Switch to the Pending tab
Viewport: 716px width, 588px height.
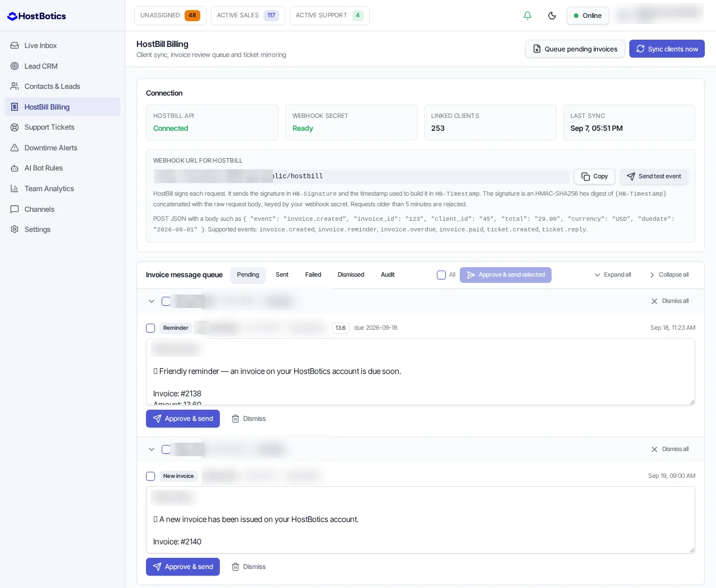(x=248, y=274)
